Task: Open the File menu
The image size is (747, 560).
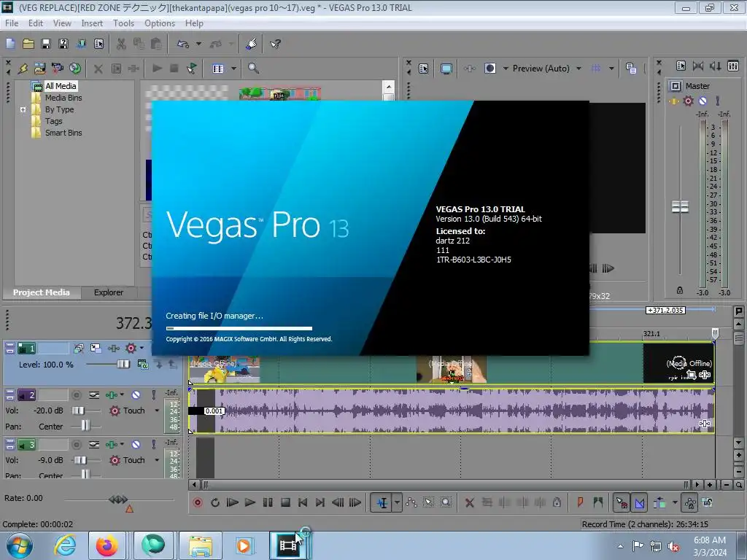Action: click(x=12, y=23)
